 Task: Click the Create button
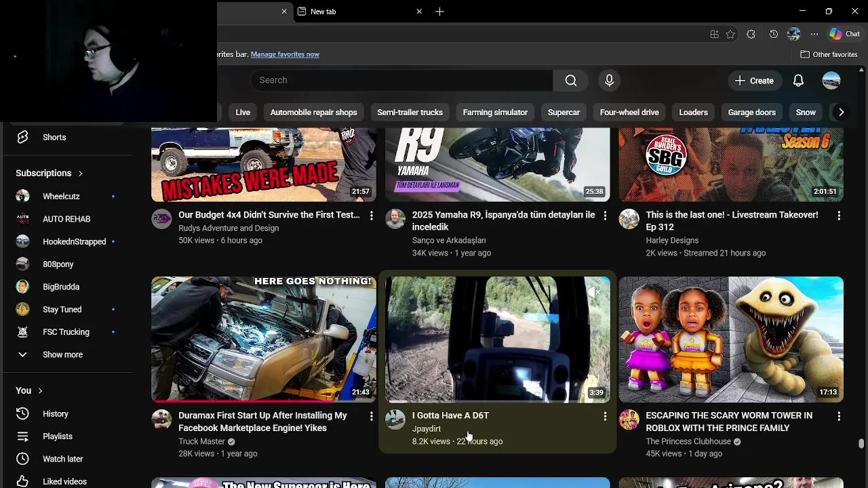[755, 80]
